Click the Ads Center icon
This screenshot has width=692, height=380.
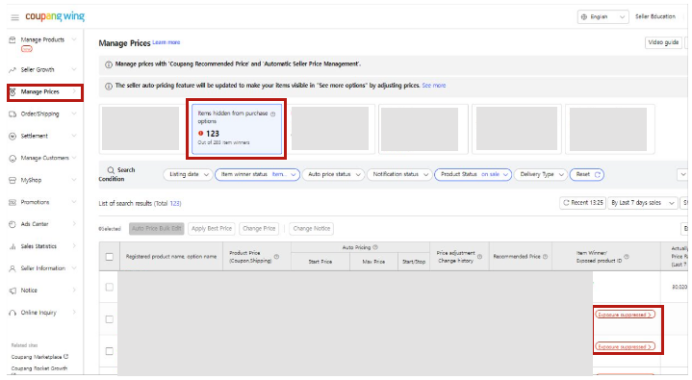coord(12,224)
